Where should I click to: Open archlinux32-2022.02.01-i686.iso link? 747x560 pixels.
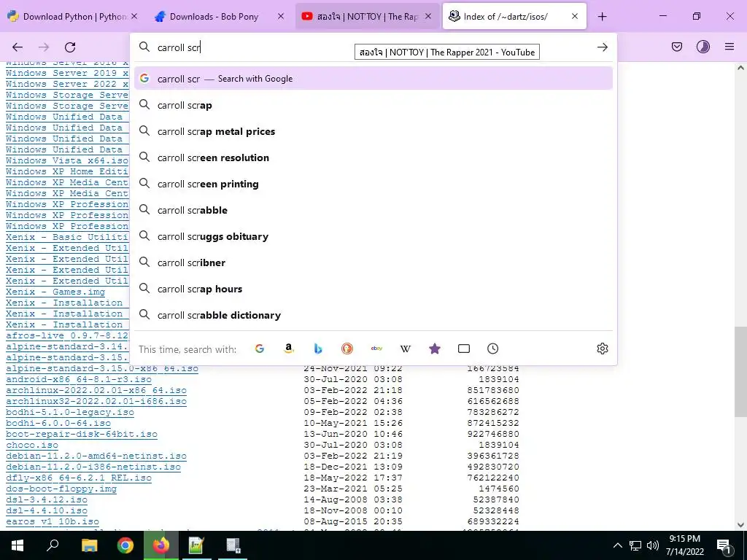click(x=96, y=402)
